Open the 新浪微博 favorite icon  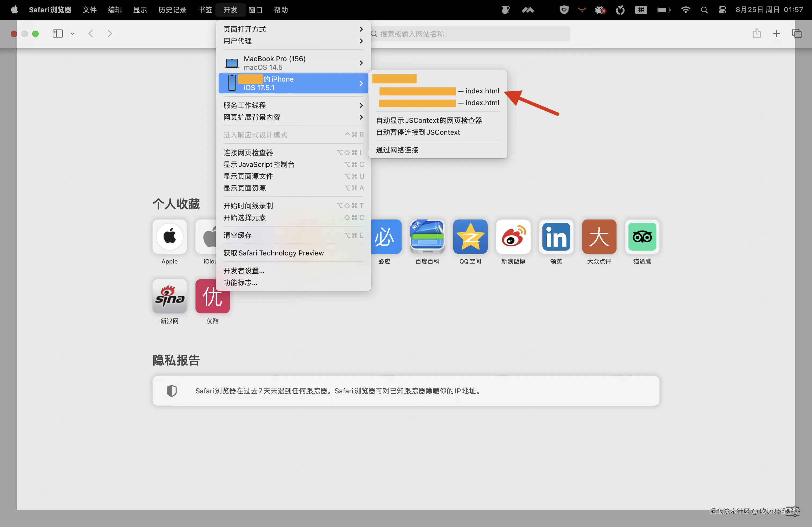(x=513, y=237)
